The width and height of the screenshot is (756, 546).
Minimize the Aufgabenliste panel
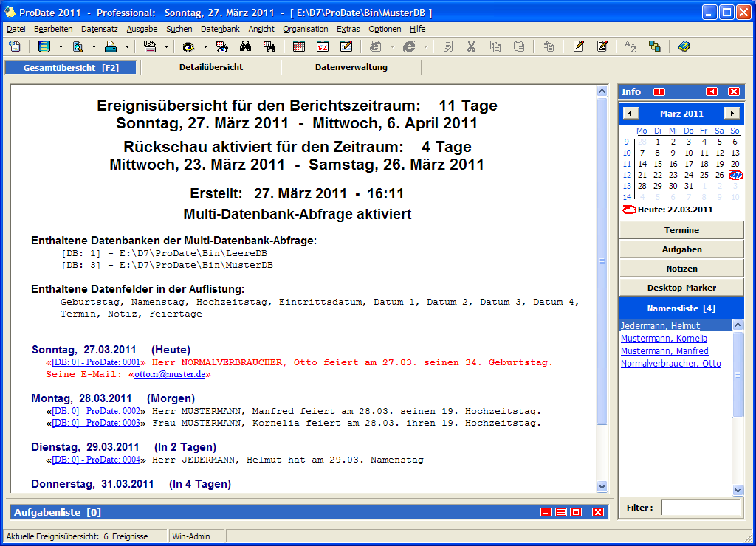546,512
